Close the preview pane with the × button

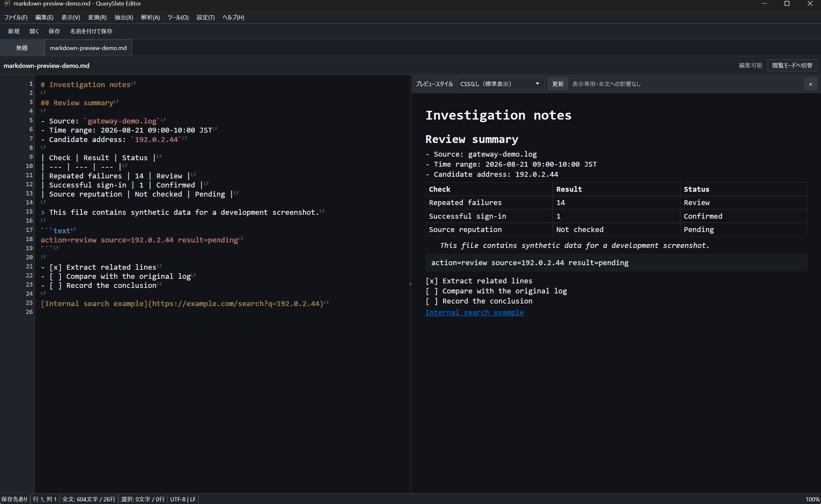(810, 84)
